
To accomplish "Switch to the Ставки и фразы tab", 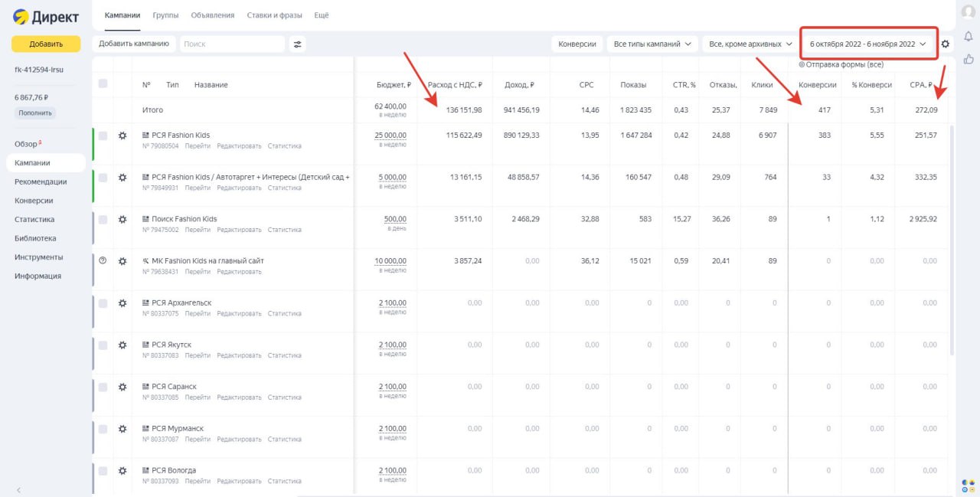I will tap(274, 15).
